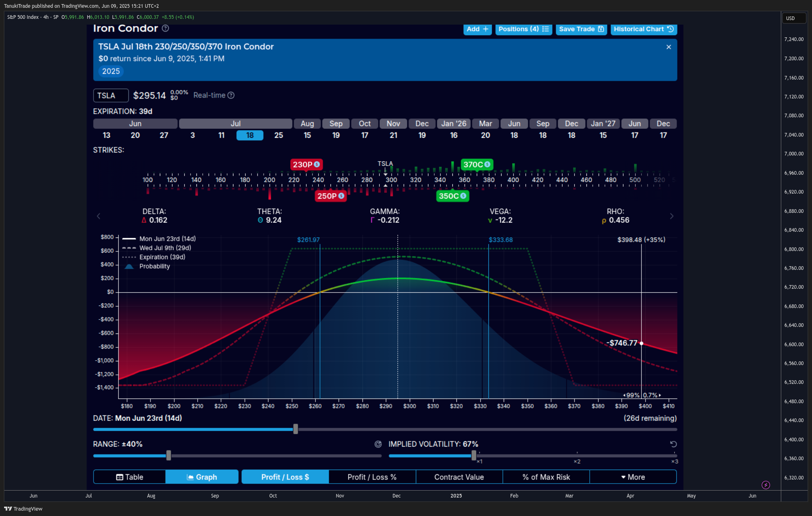Click the TSLA ticker input field
Screen dimensions: 812x516
[111, 96]
